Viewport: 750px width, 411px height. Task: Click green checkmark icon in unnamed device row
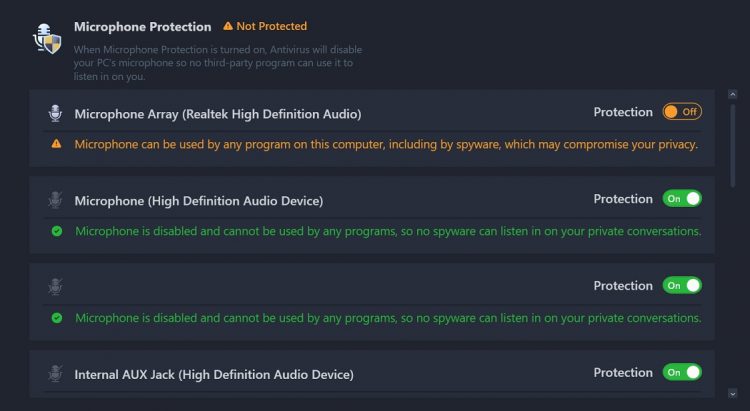(56, 318)
